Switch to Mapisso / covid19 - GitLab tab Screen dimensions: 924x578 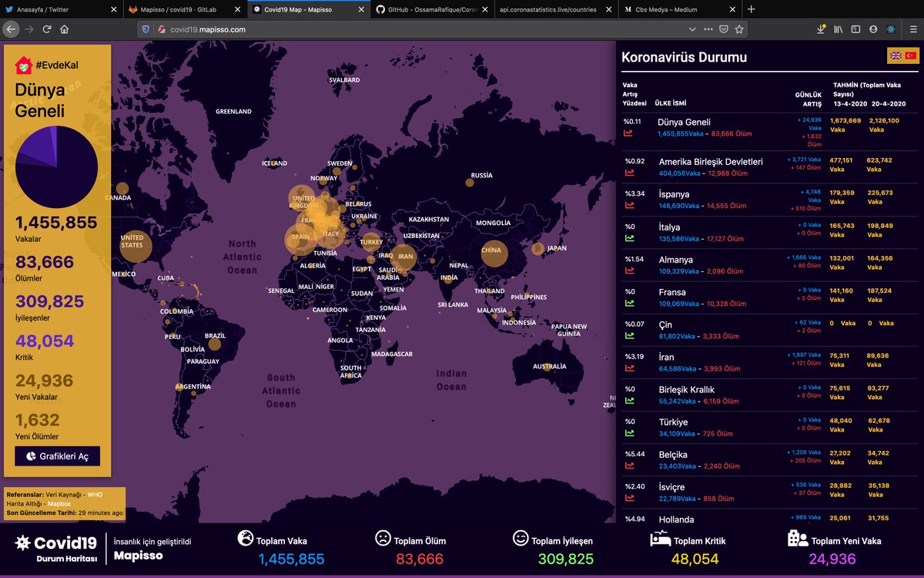pyautogui.click(x=185, y=9)
